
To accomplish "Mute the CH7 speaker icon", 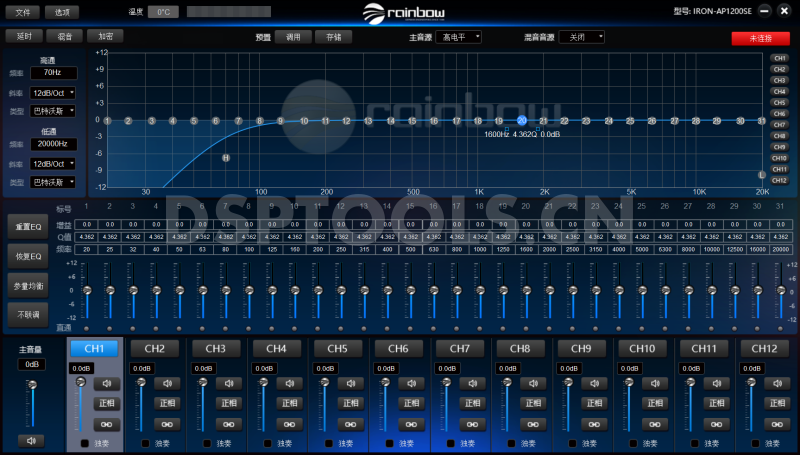I will (472, 384).
